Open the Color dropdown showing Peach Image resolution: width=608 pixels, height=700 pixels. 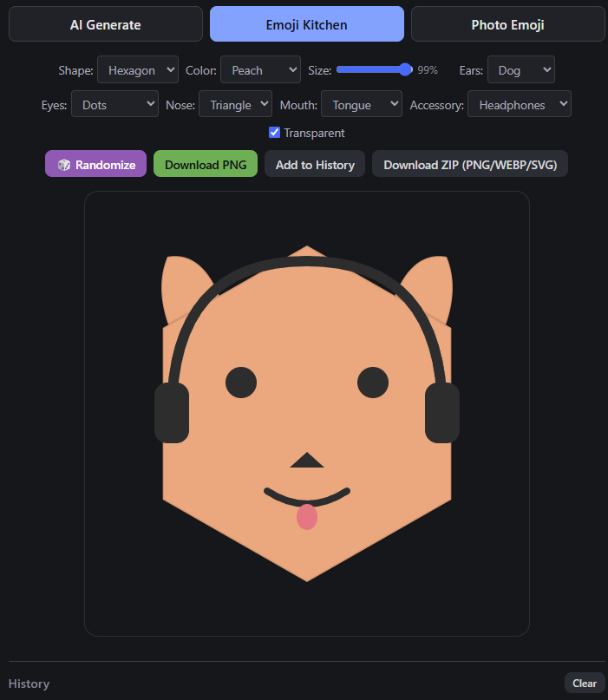click(x=261, y=69)
